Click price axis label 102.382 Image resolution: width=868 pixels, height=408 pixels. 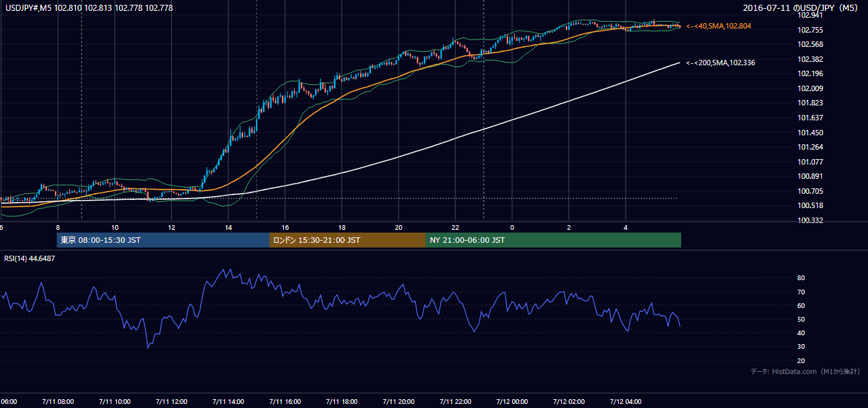pos(810,59)
